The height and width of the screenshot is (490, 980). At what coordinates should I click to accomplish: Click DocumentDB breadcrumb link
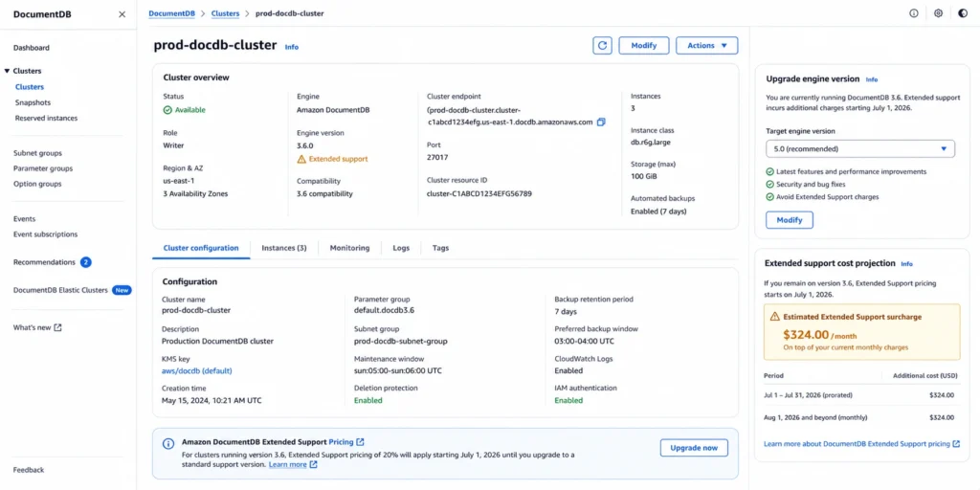coord(171,13)
